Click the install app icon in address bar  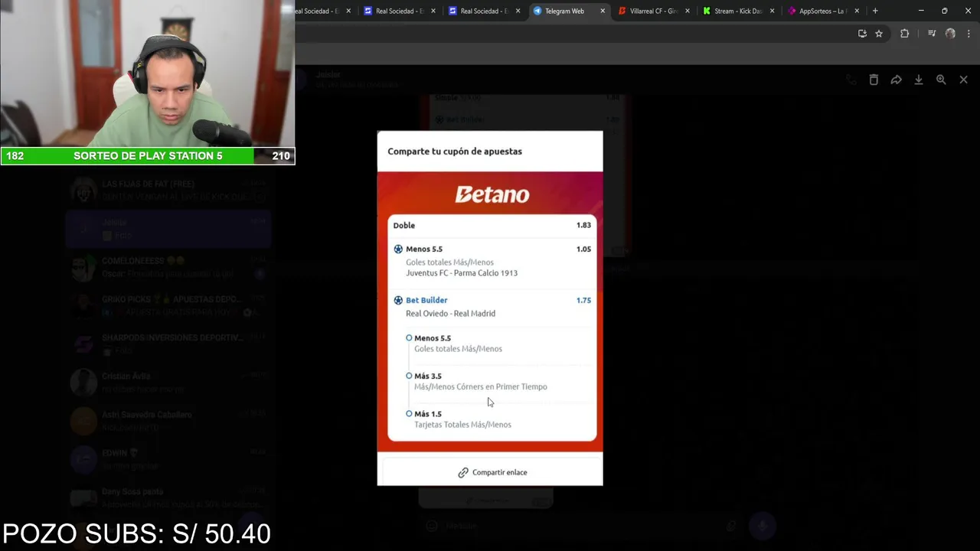[x=862, y=34]
